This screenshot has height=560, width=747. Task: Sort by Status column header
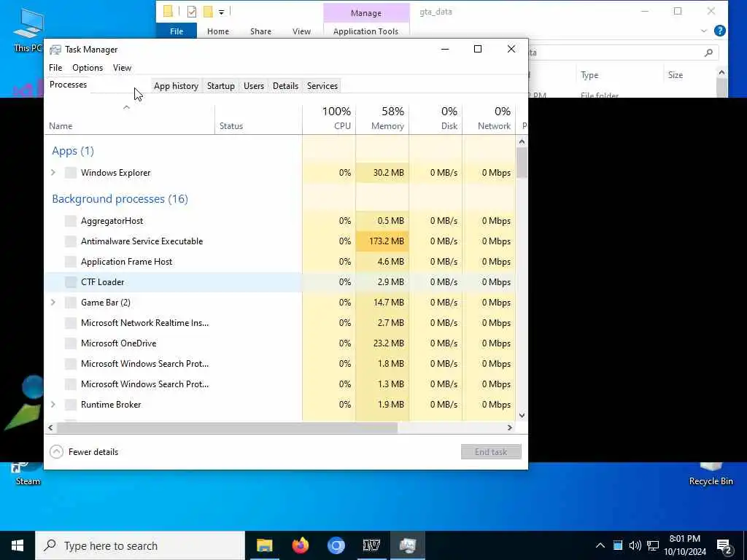[259, 119]
